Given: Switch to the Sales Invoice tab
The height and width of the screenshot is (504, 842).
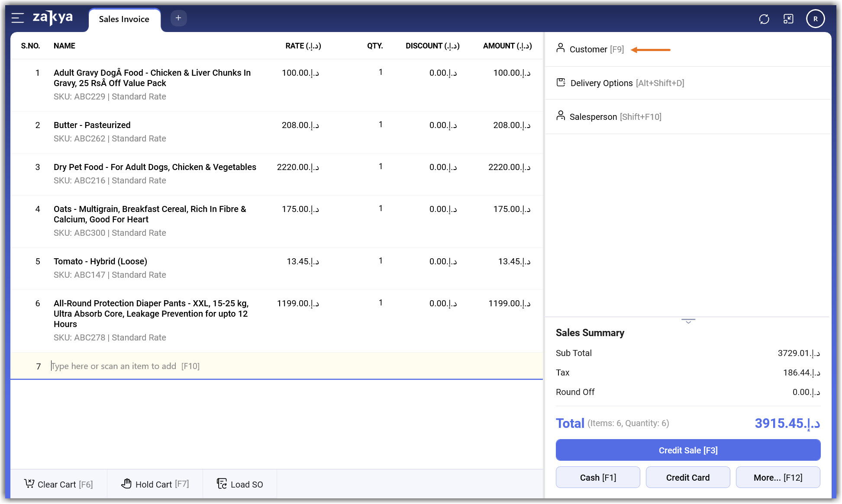Looking at the screenshot, I should tap(124, 19).
